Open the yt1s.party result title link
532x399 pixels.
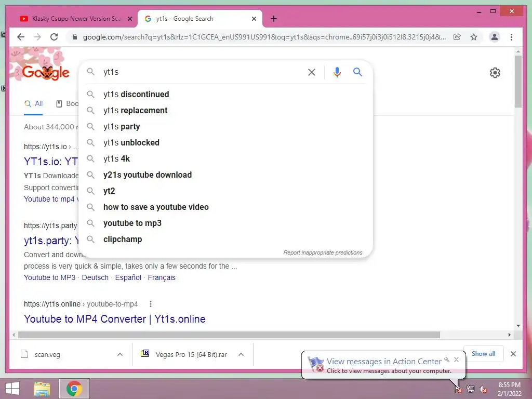coord(51,241)
